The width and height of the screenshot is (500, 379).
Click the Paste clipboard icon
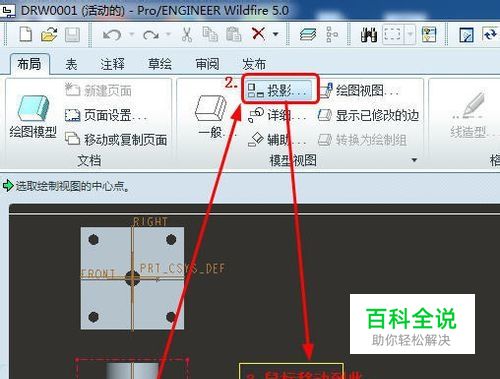[233, 34]
